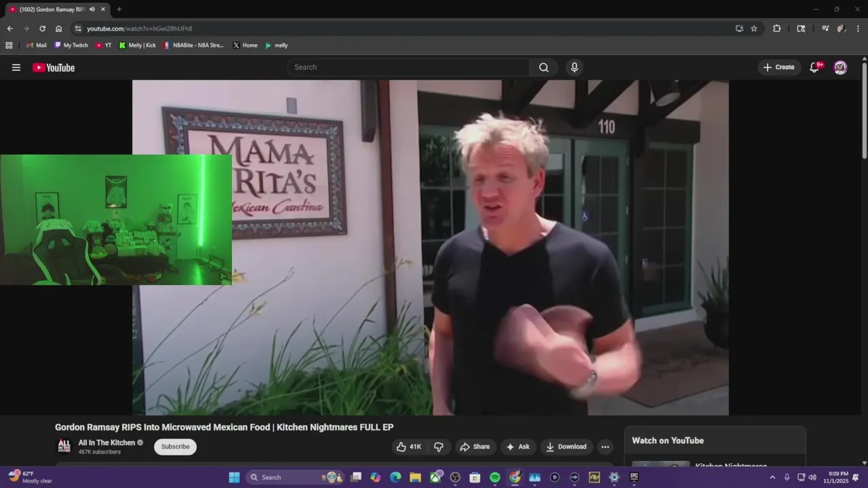This screenshot has width=868, height=488.
Task: Open the Windows Start menu
Action: (234, 477)
